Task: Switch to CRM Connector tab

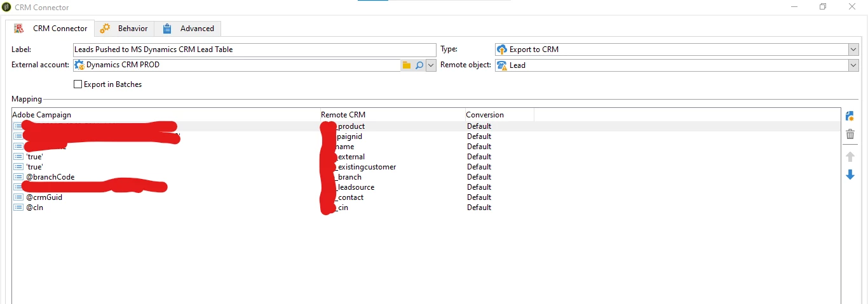Action: click(x=51, y=29)
